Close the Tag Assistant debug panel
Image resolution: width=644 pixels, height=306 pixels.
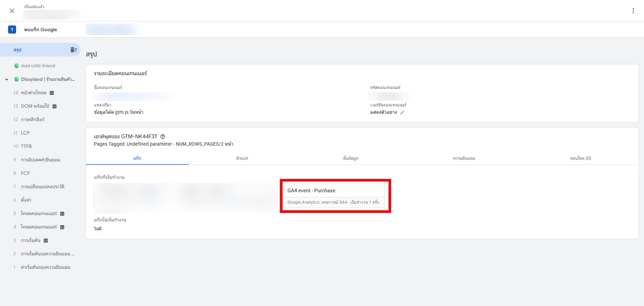click(x=12, y=11)
